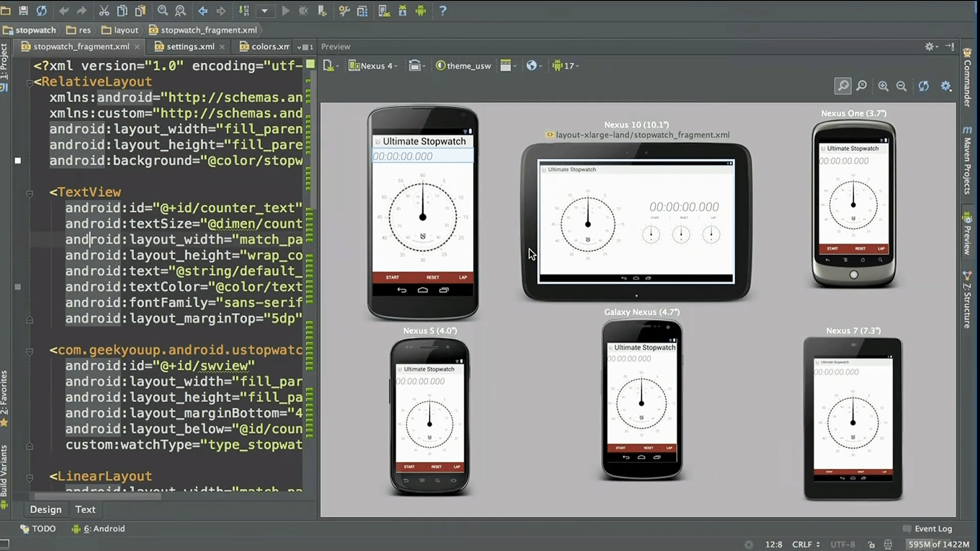Collapse the RelativeLayout tag fold marker
980x551 pixels.
[30, 83]
